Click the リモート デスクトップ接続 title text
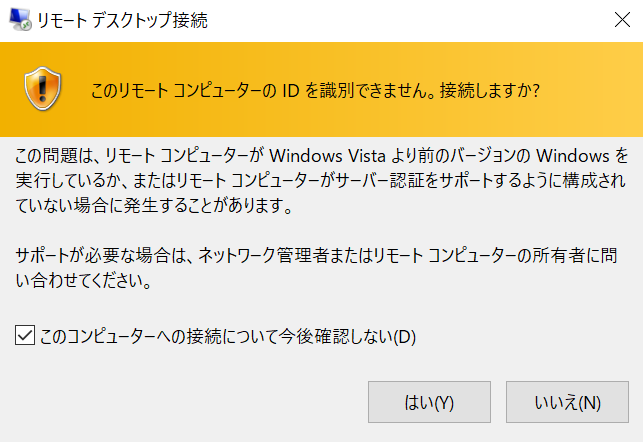Screen dimensions: 643x442 [x=122, y=20]
